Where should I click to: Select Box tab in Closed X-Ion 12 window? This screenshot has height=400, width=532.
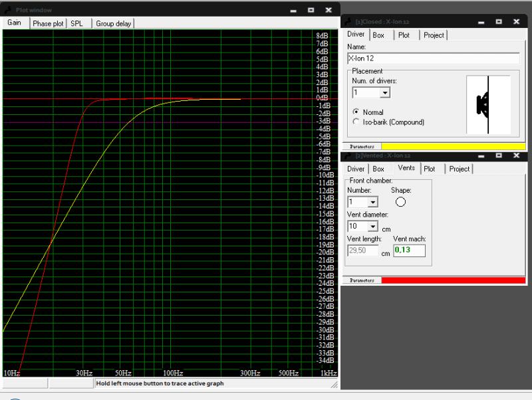pos(378,35)
